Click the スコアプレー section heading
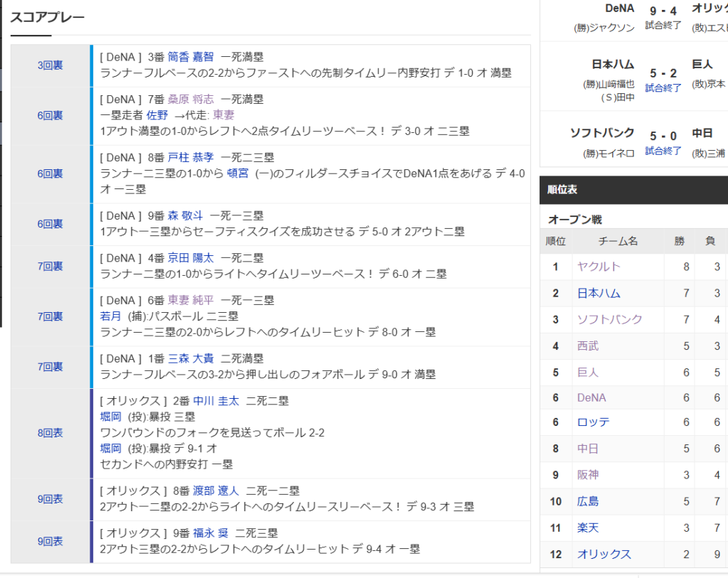Screen dimensions: 728x578 pos(48,18)
